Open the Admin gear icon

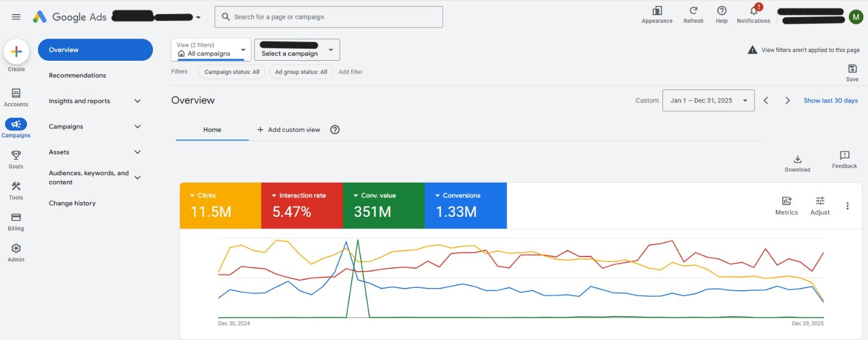[16, 248]
